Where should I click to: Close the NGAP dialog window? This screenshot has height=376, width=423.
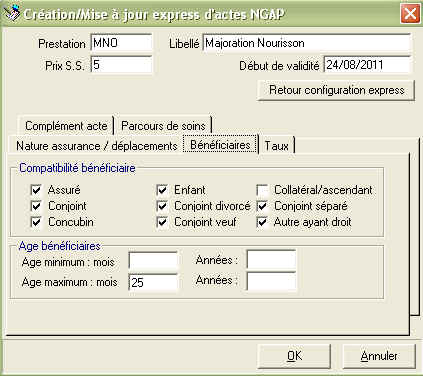(x=410, y=14)
